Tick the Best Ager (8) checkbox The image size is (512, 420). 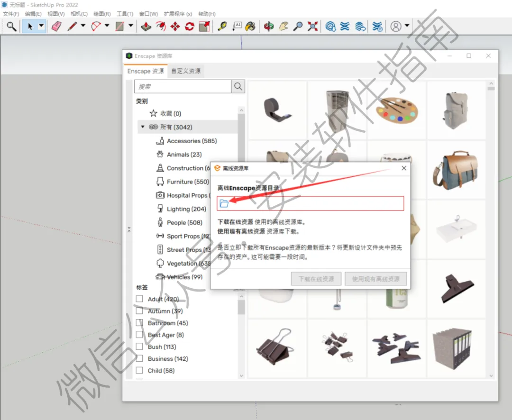(x=139, y=334)
